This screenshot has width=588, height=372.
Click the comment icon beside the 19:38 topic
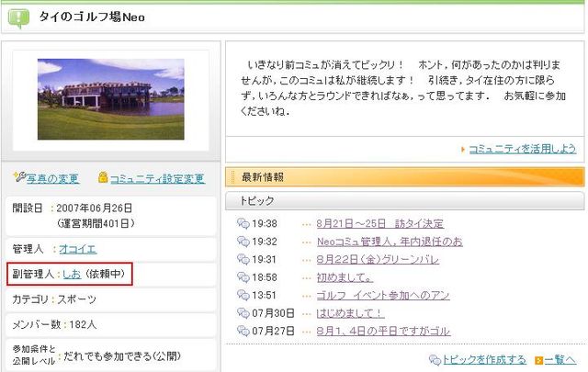(x=243, y=223)
